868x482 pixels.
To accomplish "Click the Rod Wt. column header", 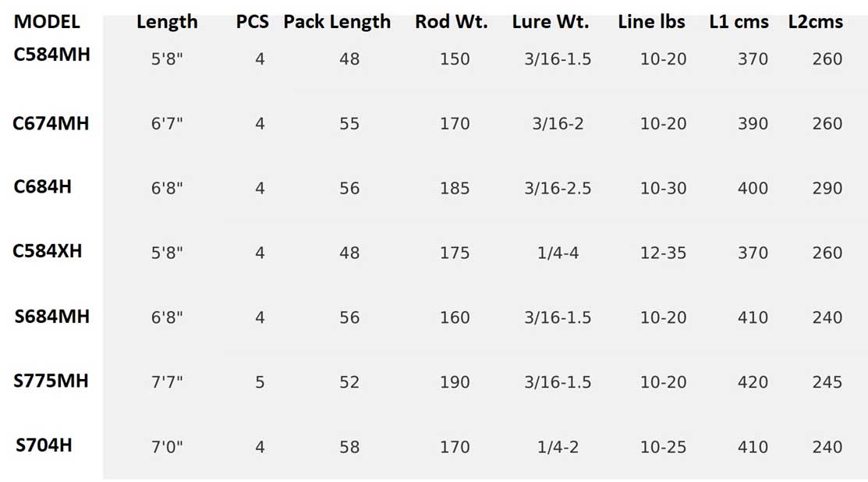I will tap(452, 22).
